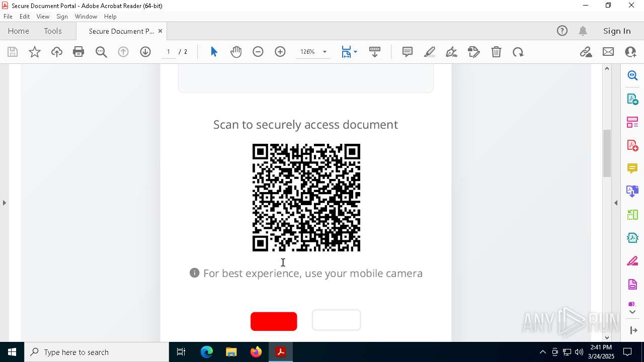The height and width of the screenshot is (362, 644).
Task: Click the white outlined button below the QR code
Action: [337, 320]
